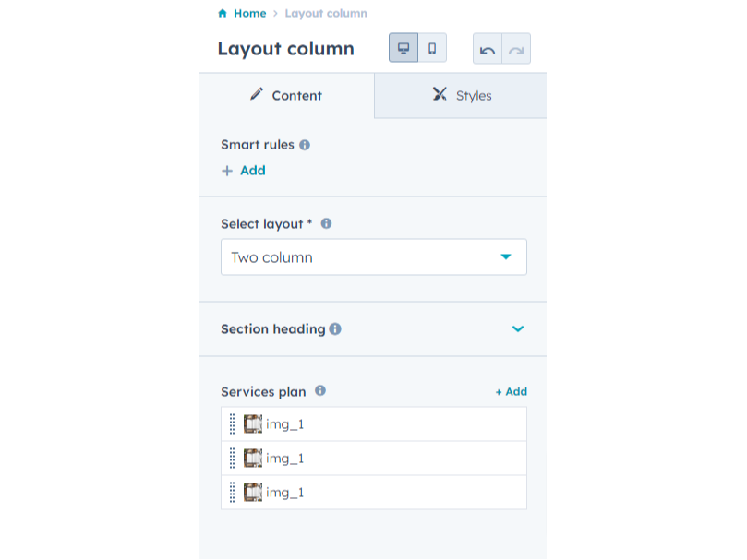This screenshot has height=560, width=747.
Task: Switch to desktop preview mode
Action: click(404, 47)
